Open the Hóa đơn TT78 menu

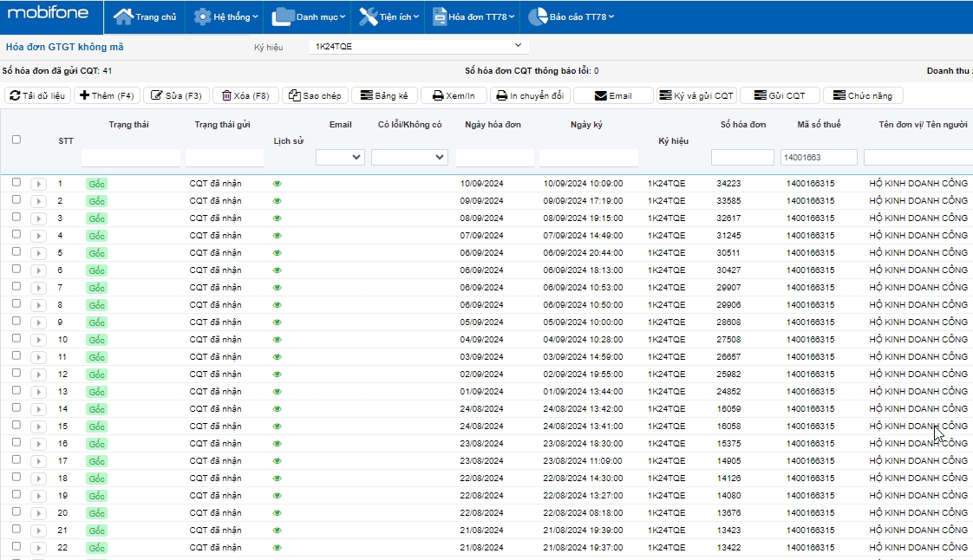coord(473,16)
